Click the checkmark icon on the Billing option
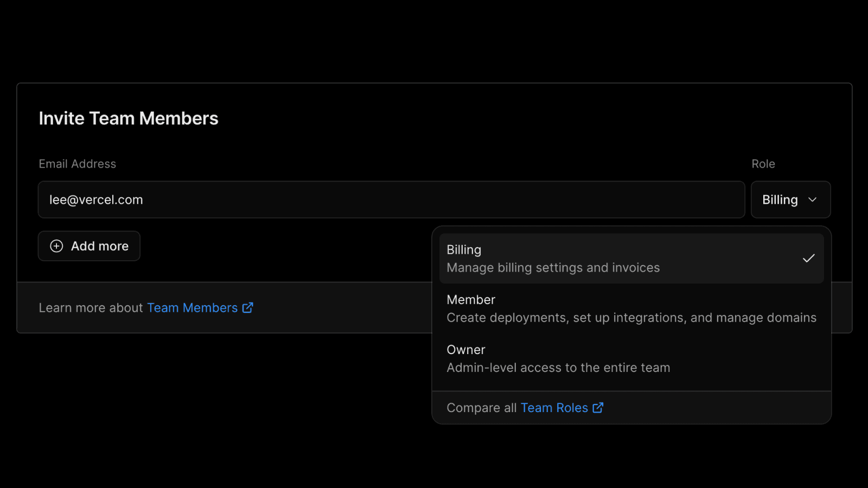The height and width of the screenshot is (488, 868). [x=808, y=259]
